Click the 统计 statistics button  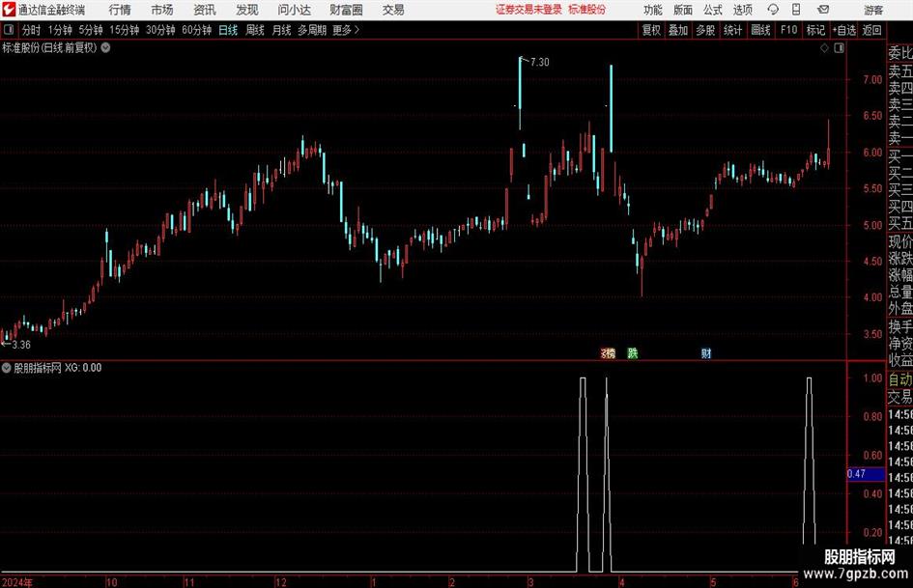733,30
